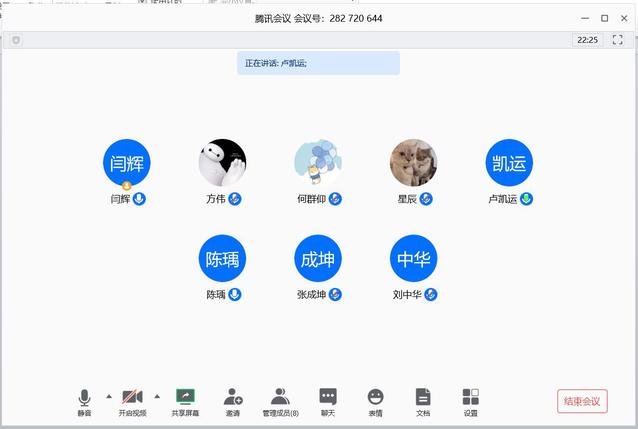
Task: Select 卢凯运's participant avatar
Action: pyautogui.click(x=509, y=163)
